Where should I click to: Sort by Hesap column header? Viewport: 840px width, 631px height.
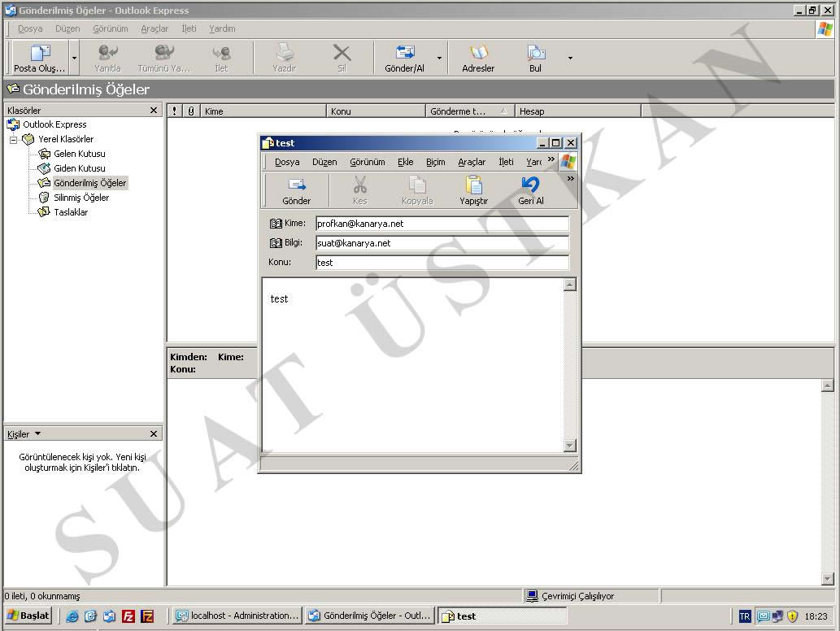click(x=578, y=111)
